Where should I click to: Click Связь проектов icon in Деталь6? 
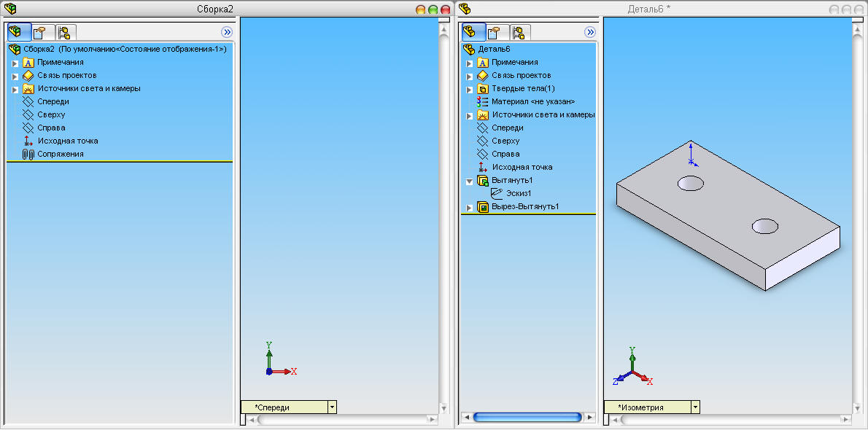click(483, 75)
